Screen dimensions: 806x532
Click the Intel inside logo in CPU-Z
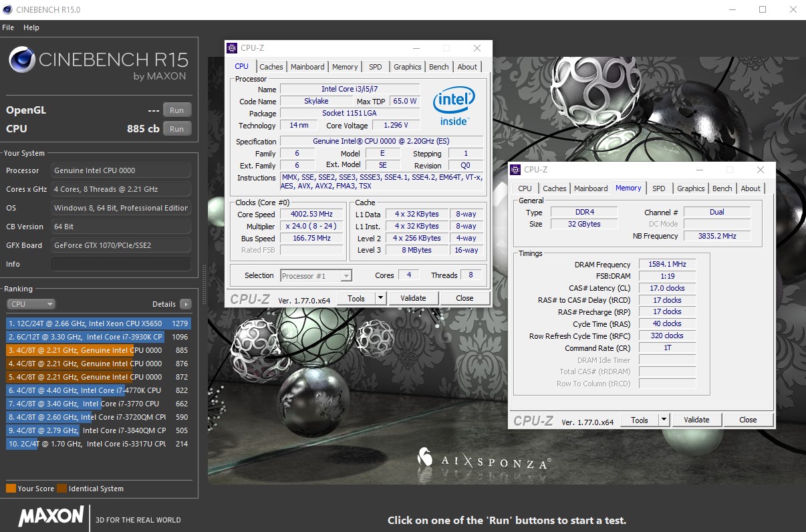(454, 106)
